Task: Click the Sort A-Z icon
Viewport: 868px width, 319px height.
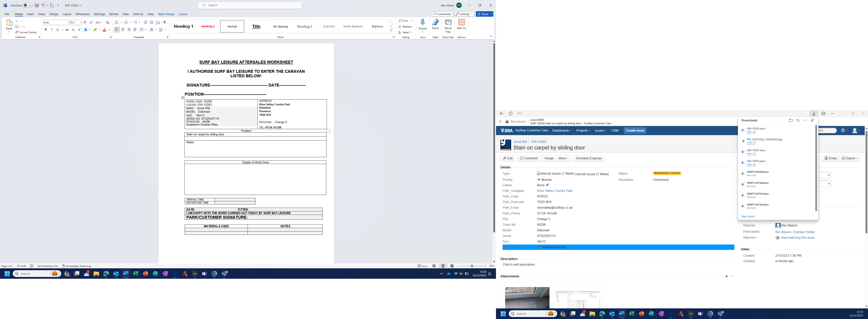Action: point(158,22)
